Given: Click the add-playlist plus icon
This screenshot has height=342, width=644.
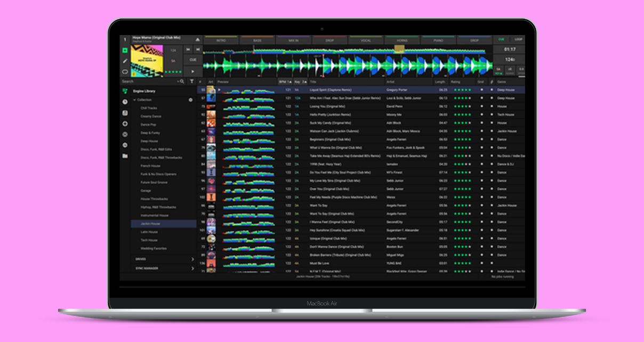Looking at the screenshot, I should coord(124,123).
